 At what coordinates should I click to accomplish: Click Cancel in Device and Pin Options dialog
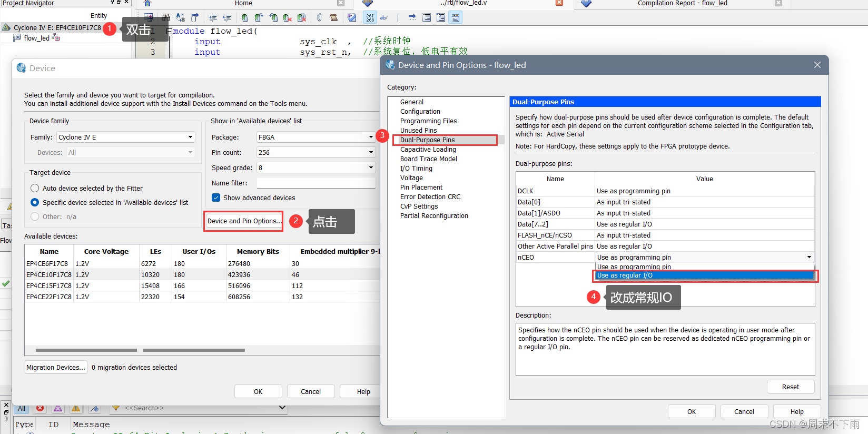click(744, 411)
